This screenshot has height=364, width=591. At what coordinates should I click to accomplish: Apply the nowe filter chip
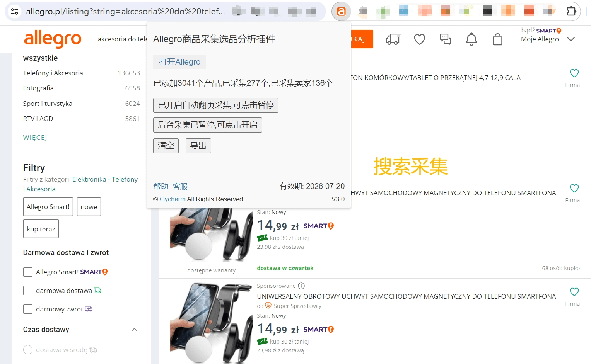(x=89, y=207)
